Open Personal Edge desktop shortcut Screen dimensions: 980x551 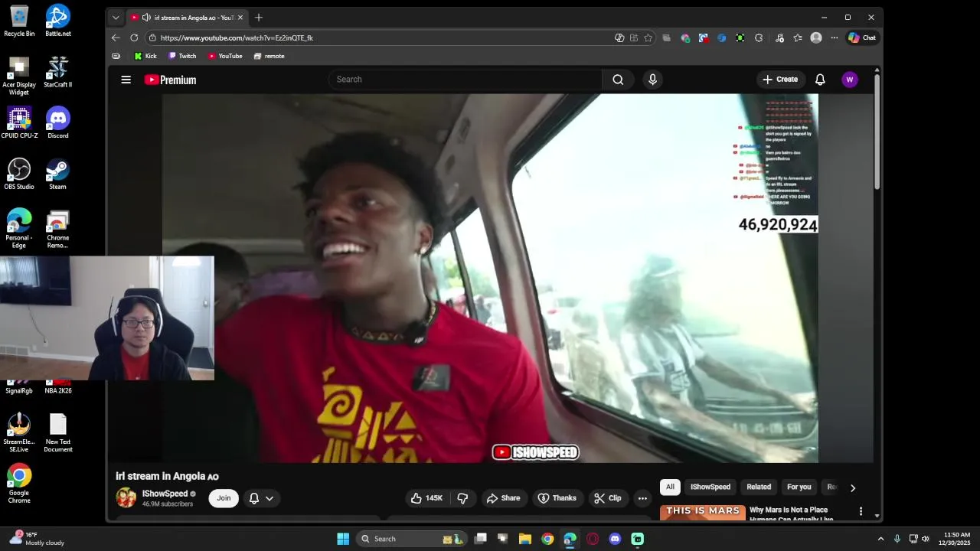(19, 230)
